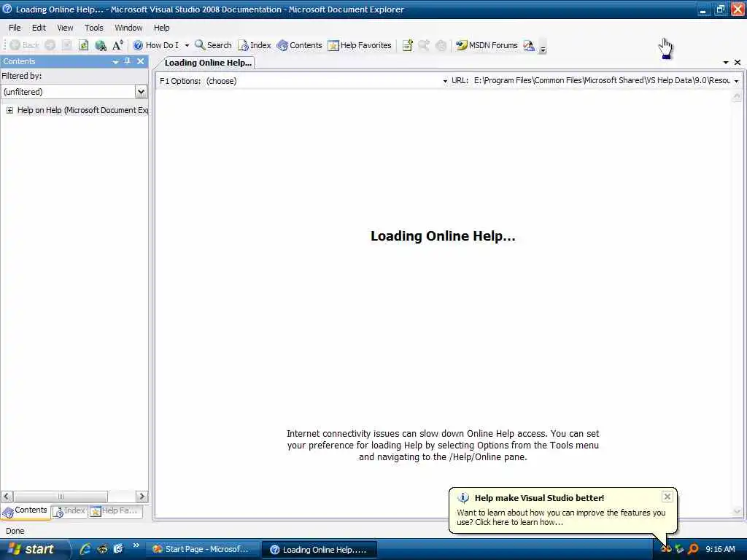Show Contents via the toolbar button
Image resolution: width=747 pixels, height=560 pixels.
(x=300, y=45)
